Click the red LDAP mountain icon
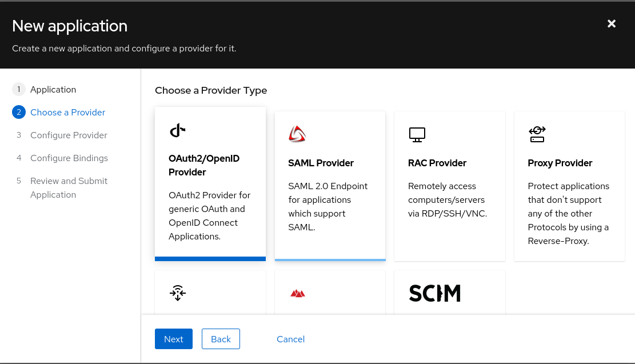This screenshot has width=635, height=364. pos(297,293)
